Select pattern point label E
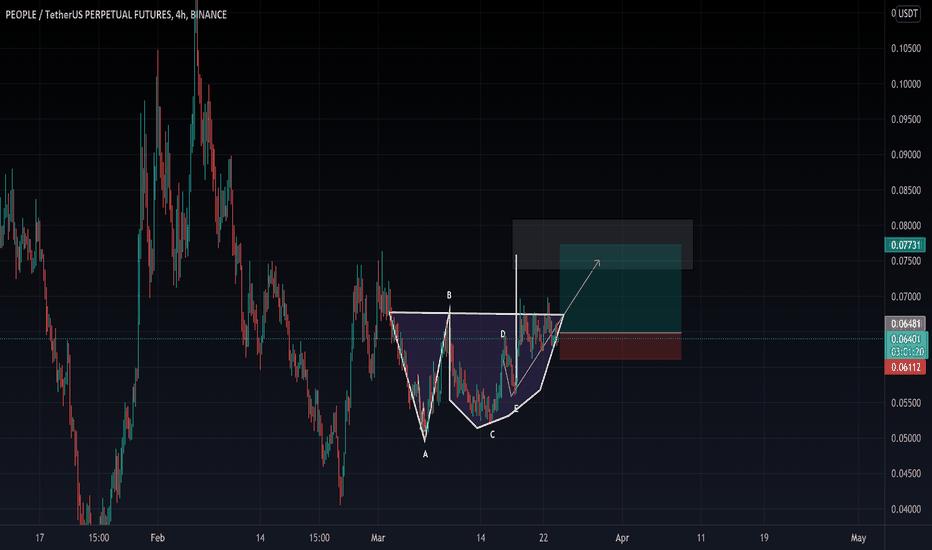 (x=516, y=408)
